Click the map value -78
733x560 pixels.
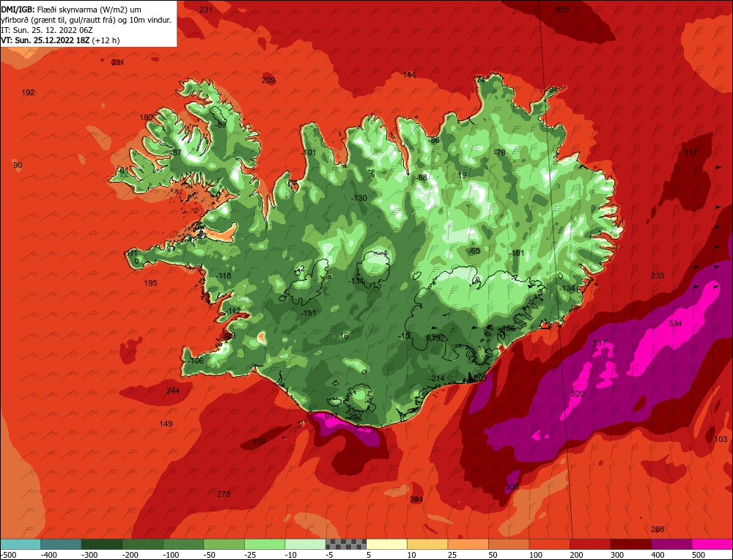pyautogui.click(x=500, y=152)
